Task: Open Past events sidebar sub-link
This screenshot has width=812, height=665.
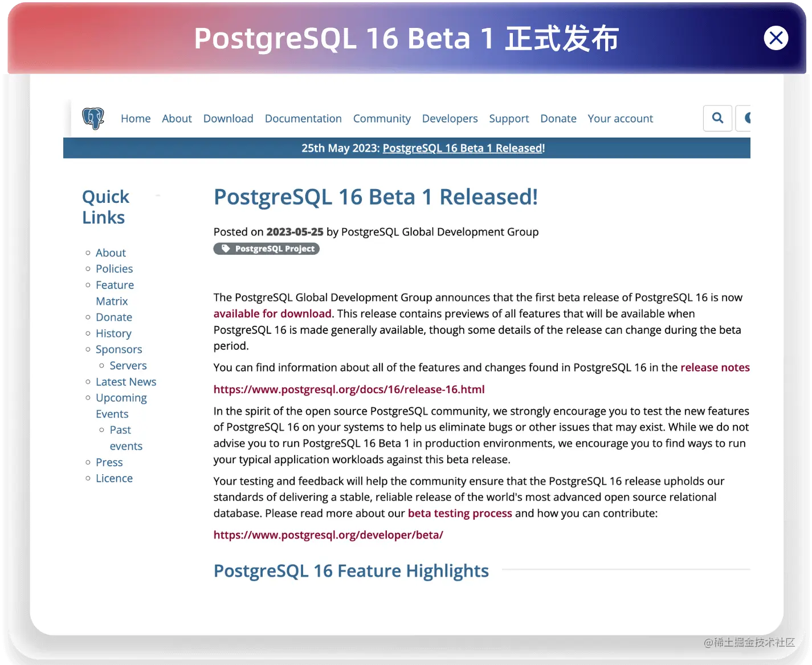Action: pyautogui.click(x=126, y=438)
